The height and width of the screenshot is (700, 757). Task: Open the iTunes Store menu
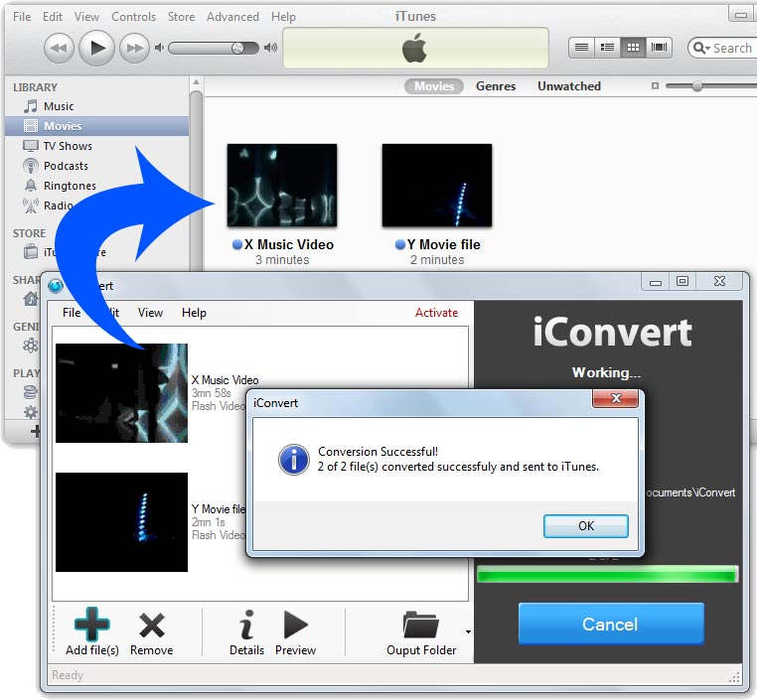tap(181, 17)
